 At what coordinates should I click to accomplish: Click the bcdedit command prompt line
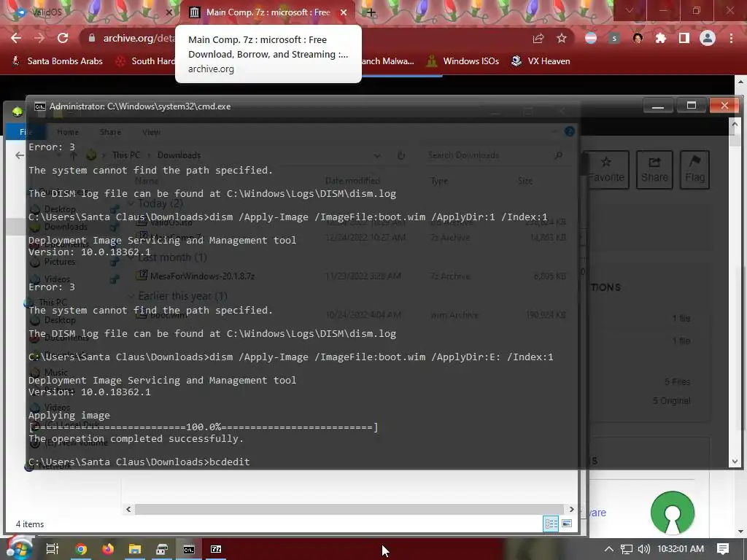click(139, 462)
